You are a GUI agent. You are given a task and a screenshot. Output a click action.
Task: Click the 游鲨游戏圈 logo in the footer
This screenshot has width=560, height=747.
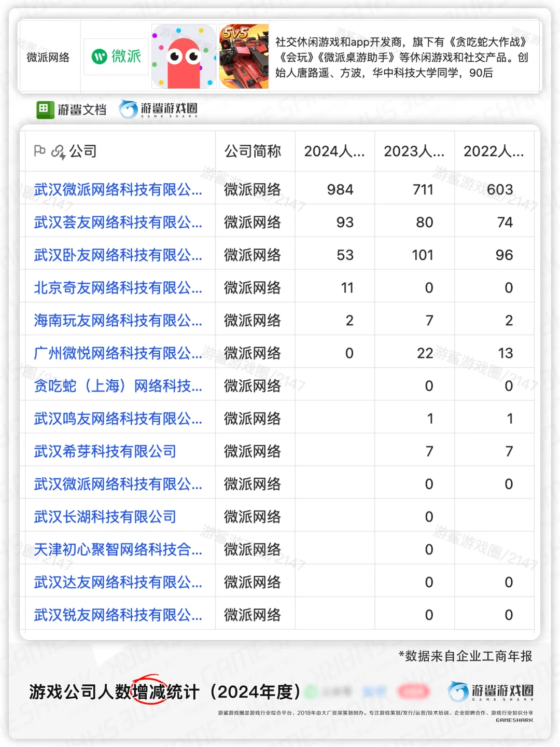(x=491, y=691)
